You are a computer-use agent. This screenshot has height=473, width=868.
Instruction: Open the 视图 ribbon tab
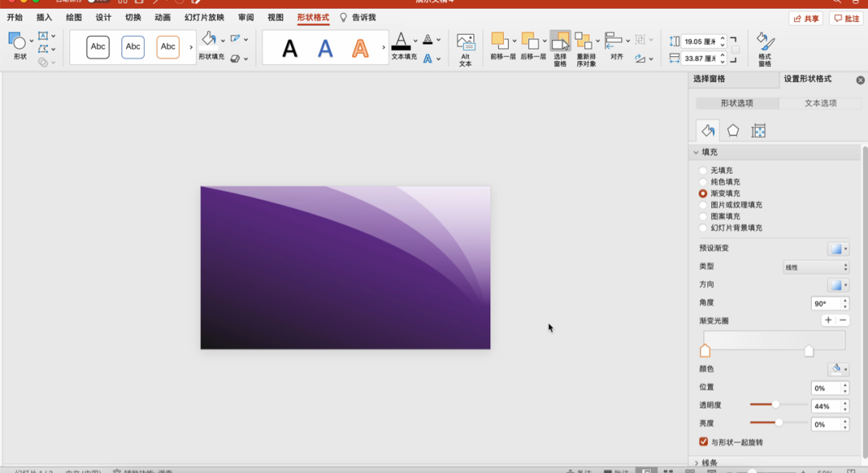coord(276,18)
